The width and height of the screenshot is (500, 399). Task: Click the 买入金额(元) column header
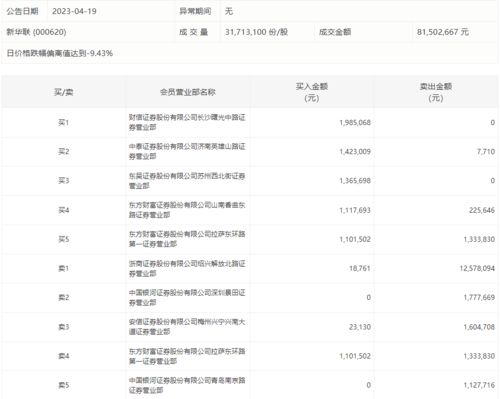click(312, 92)
